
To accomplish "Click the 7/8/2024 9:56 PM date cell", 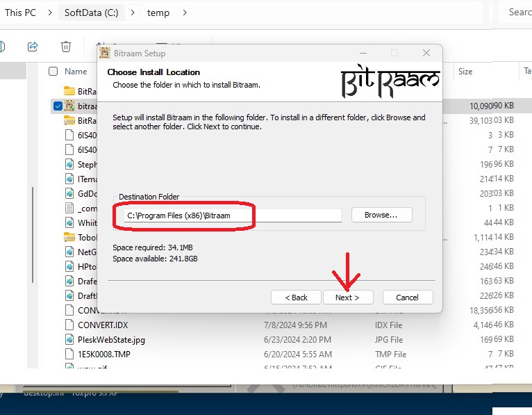I will pyautogui.click(x=295, y=325).
